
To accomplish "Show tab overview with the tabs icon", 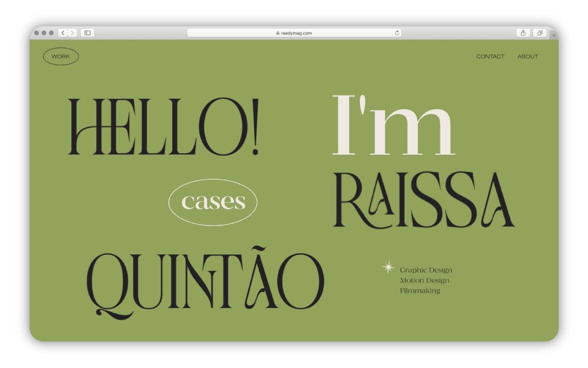I will pyautogui.click(x=540, y=33).
